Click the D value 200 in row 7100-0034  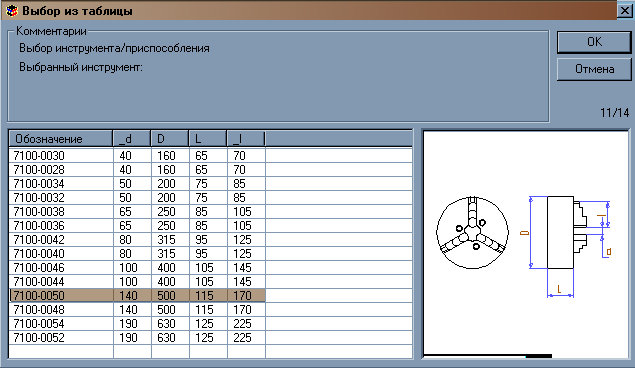pos(170,184)
